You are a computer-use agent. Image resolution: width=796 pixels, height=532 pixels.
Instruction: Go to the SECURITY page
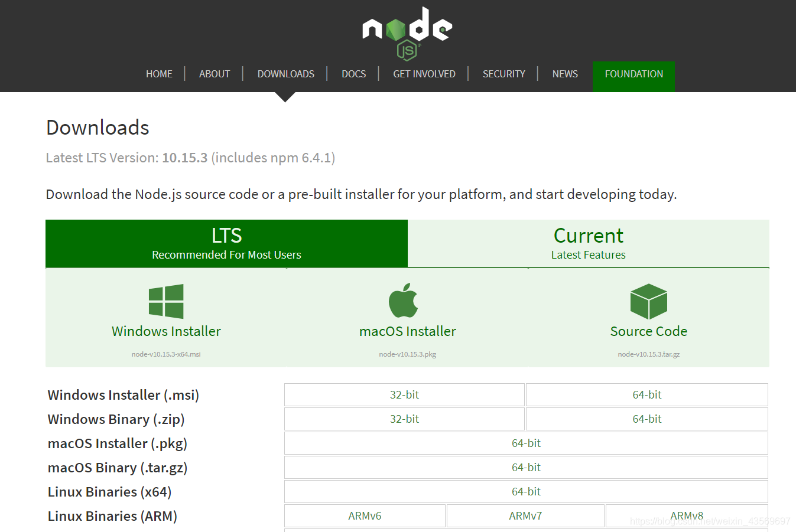pos(504,74)
